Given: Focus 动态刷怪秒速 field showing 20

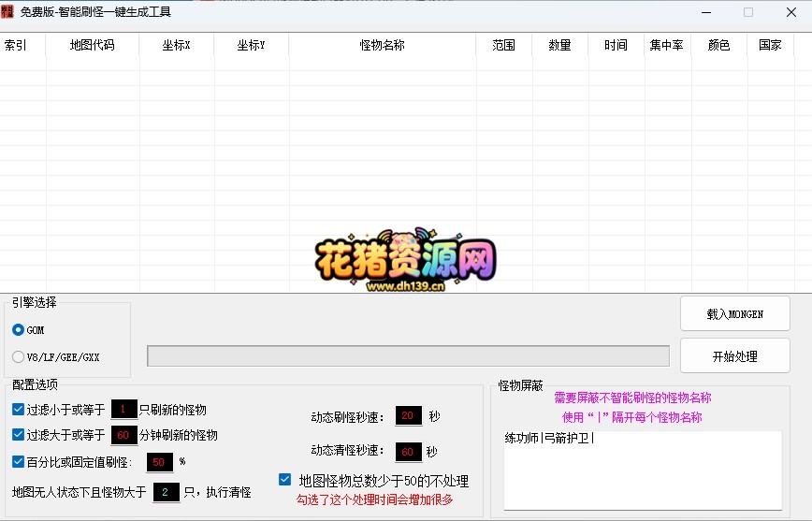Looking at the screenshot, I should (x=408, y=415).
